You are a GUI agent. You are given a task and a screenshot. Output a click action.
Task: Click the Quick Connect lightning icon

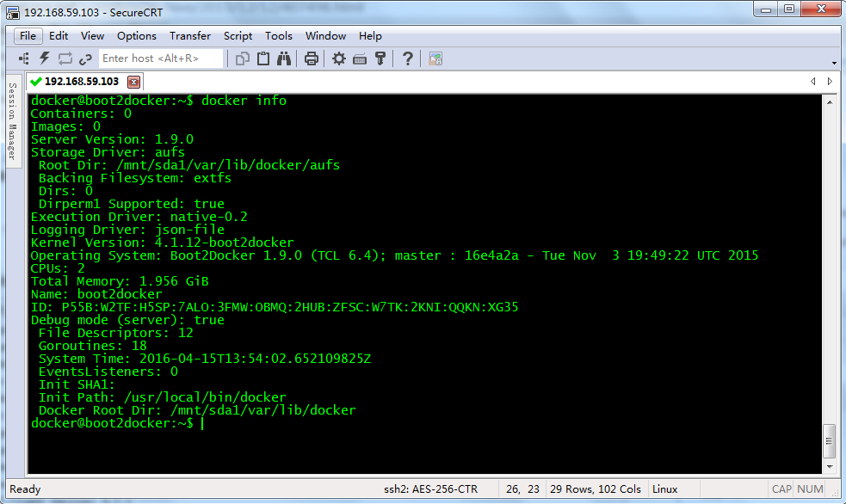(44, 58)
